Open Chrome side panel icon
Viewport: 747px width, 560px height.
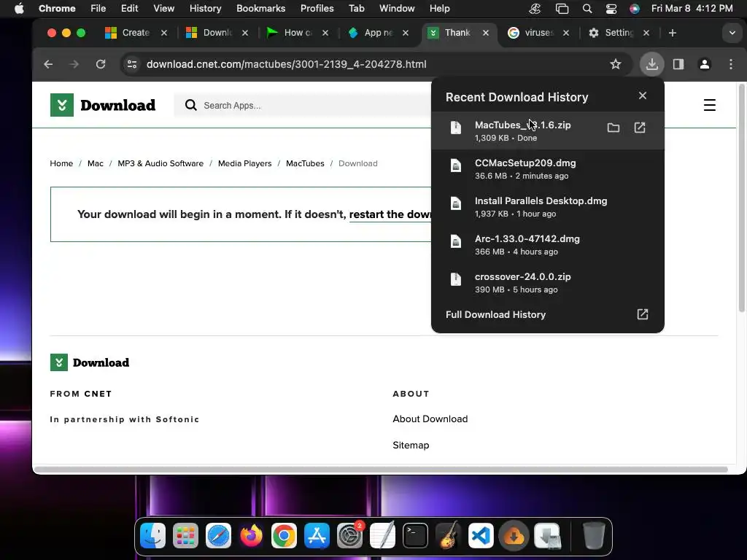[678, 64]
